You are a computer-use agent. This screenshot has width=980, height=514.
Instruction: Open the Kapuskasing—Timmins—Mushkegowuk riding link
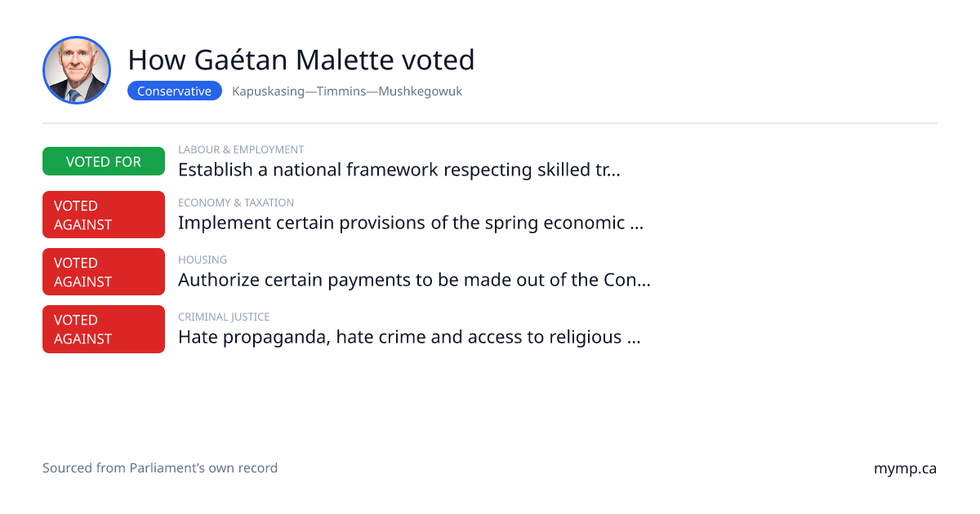pyautogui.click(x=347, y=91)
